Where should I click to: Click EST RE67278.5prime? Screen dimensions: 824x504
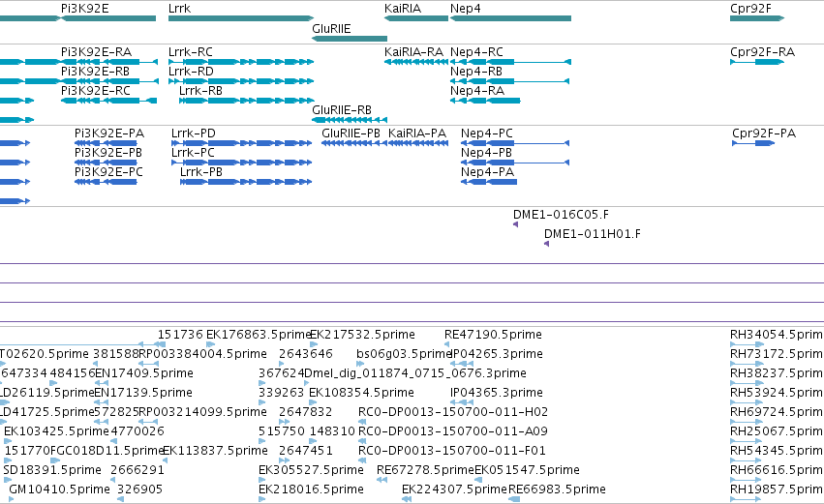426,470
